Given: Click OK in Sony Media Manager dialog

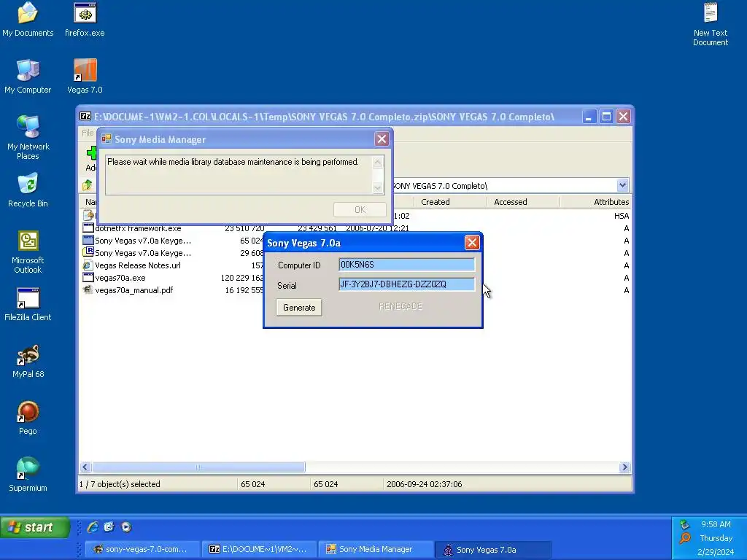Looking at the screenshot, I should pos(360,209).
